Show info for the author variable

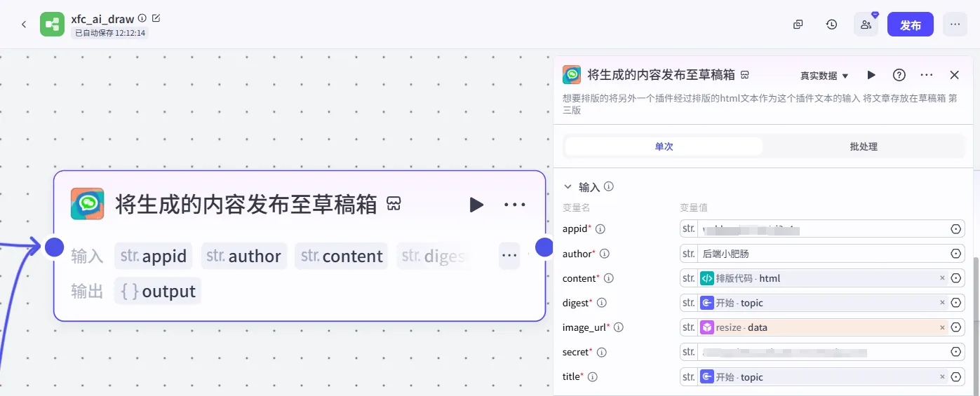(604, 254)
